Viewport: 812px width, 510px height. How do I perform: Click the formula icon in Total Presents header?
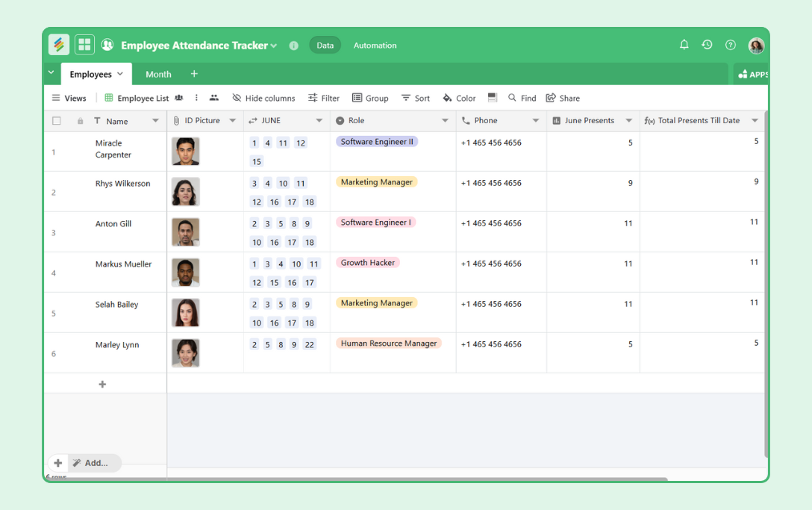click(649, 121)
